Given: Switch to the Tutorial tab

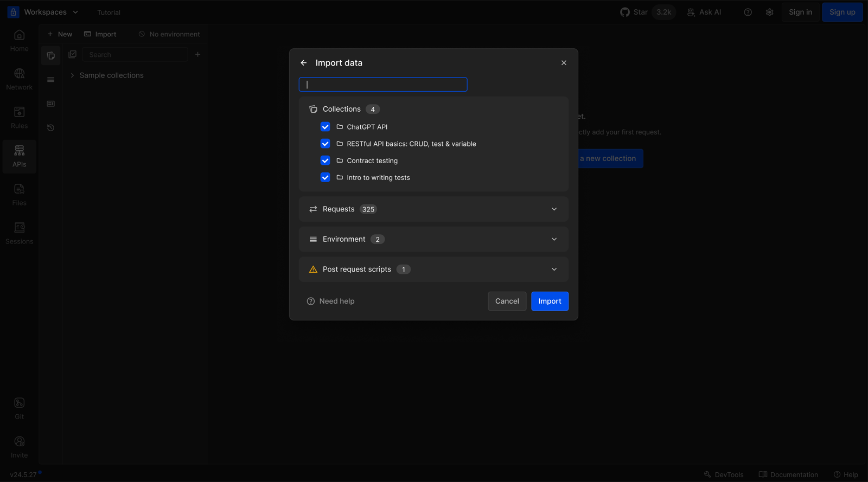Looking at the screenshot, I should pyautogui.click(x=108, y=12).
